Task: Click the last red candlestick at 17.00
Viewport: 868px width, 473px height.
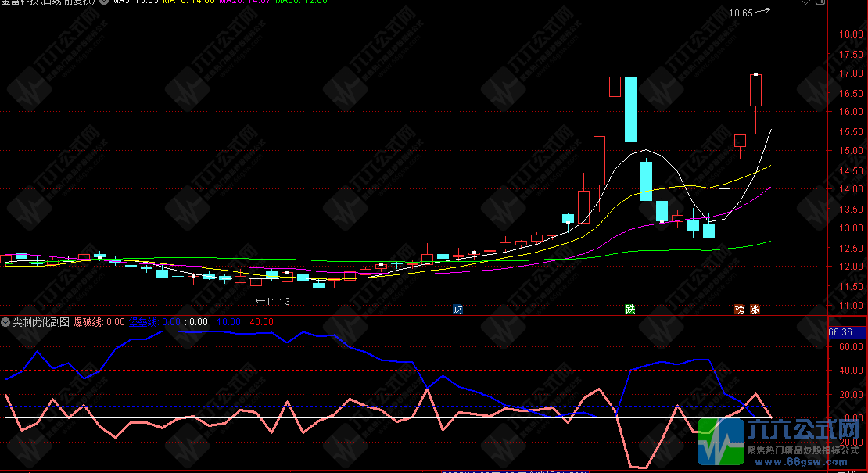Action: click(755, 90)
